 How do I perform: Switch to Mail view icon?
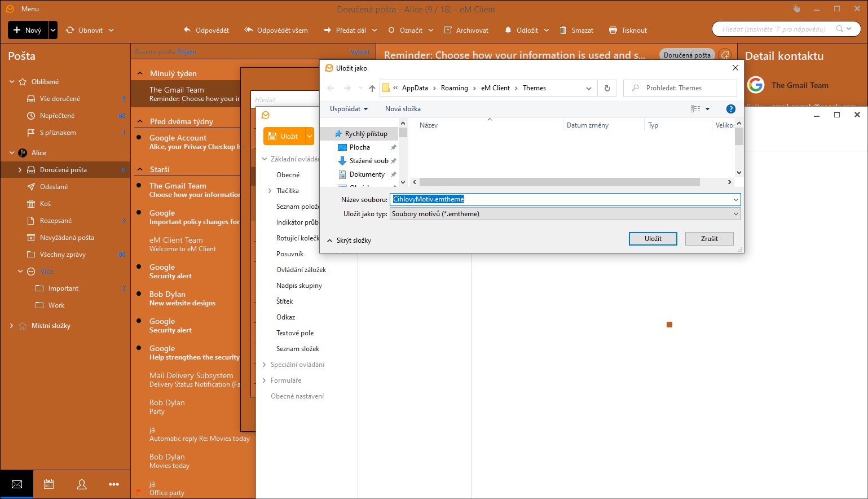point(17,484)
